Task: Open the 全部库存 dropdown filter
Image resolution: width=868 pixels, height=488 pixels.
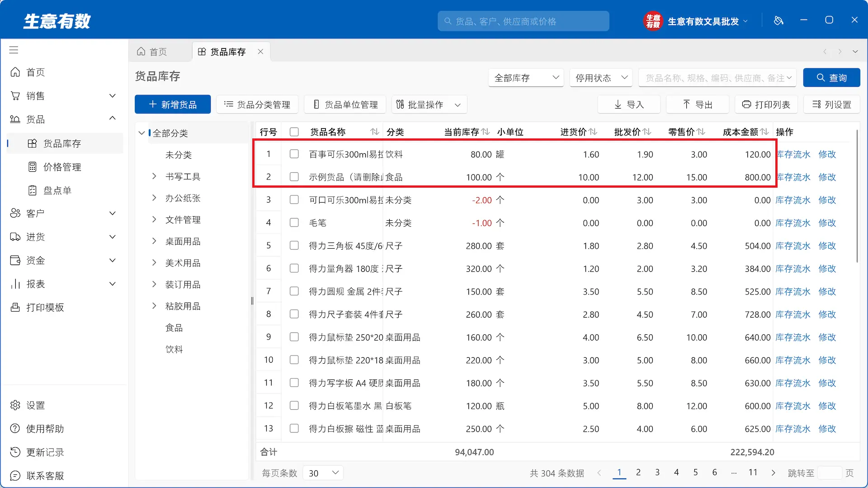Action: coord(526,78)
